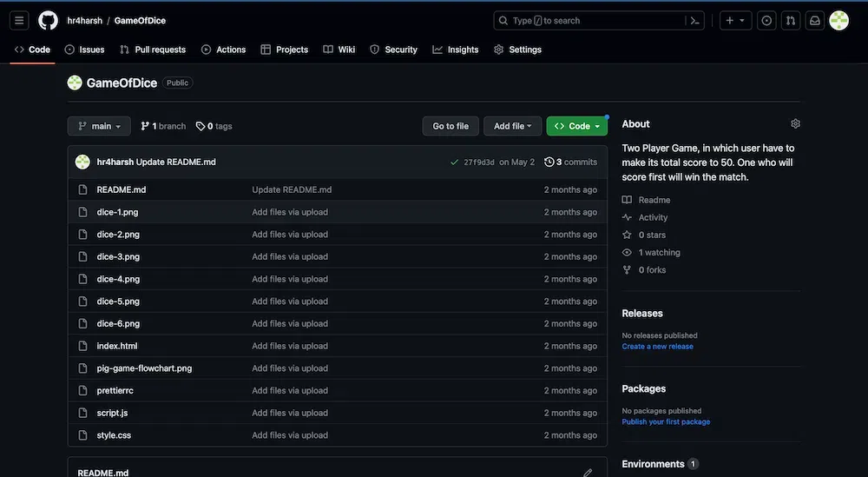Click the file icon beside prettierrc
868x477 pixels.
[x=83, y=391]
